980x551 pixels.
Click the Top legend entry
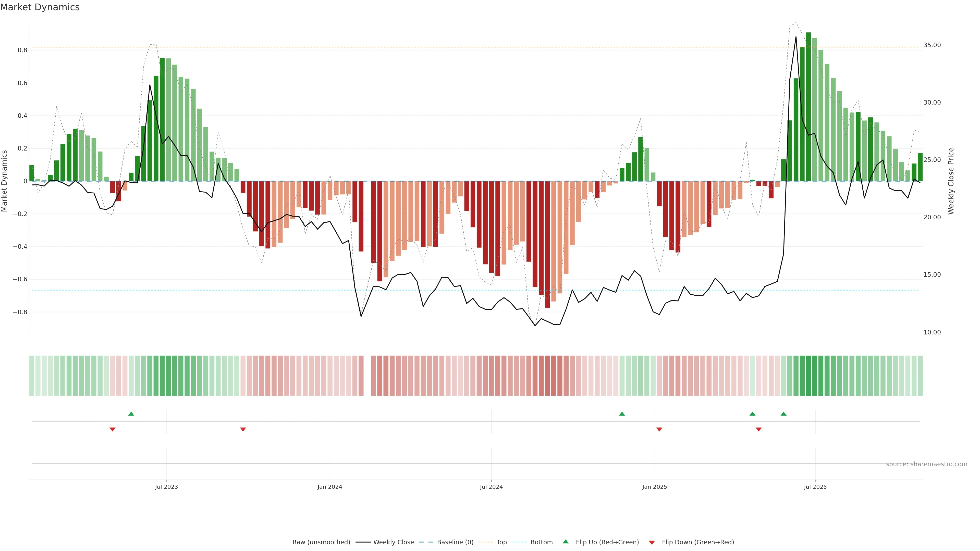[x=501, y=542]
